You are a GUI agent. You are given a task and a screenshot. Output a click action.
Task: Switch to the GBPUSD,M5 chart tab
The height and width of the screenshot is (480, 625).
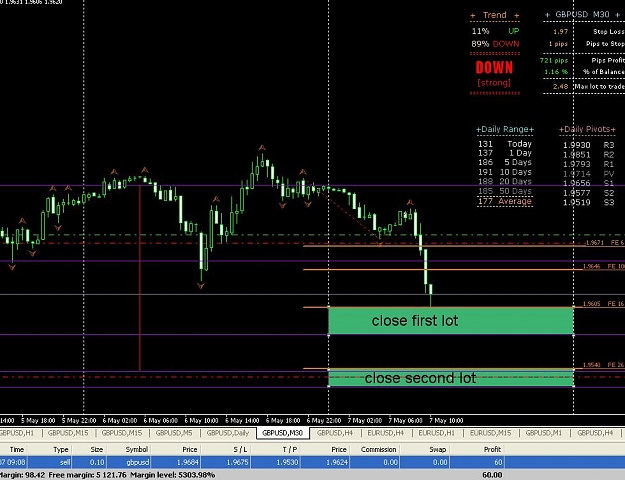point(174,433)
